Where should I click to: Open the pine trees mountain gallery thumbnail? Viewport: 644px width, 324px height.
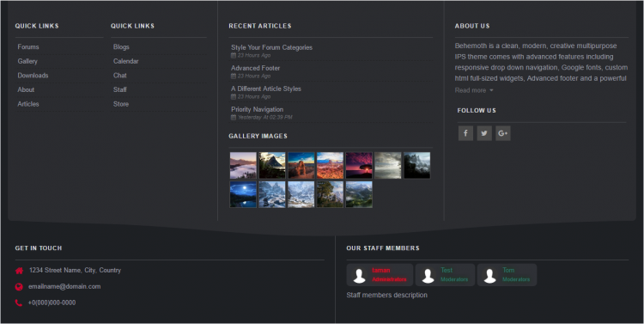pos(330,194)
